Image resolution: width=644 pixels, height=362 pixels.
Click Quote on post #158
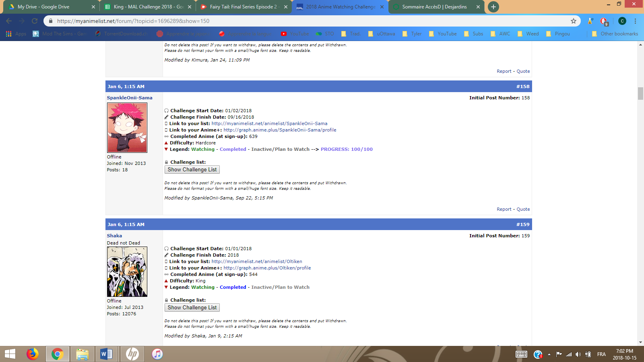coord(523,209)
